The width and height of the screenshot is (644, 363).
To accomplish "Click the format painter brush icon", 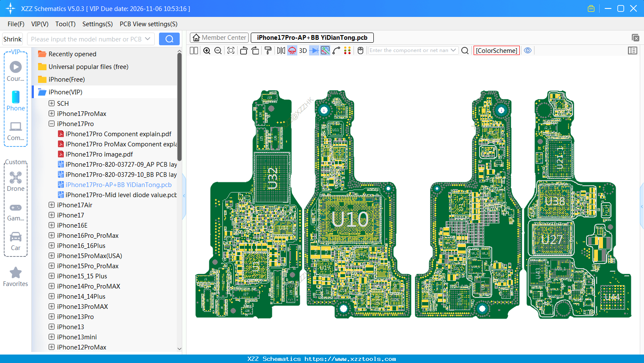I will (268, 51).
